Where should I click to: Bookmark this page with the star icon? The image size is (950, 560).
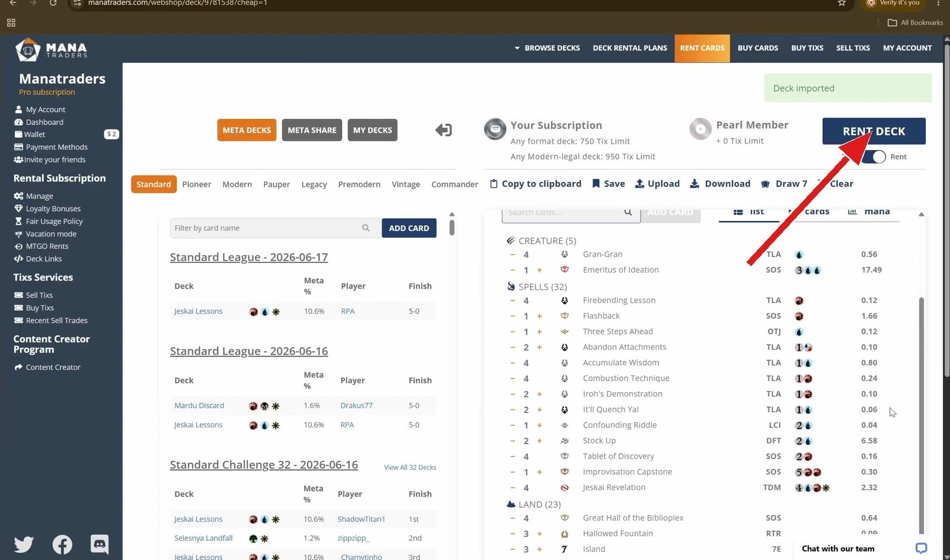point(842,3)
